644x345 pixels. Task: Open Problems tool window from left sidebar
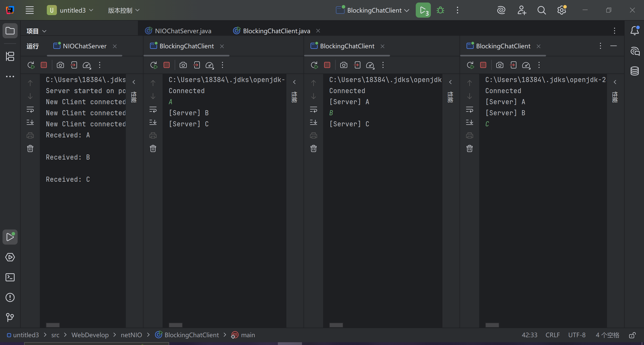tap(10, 297)
